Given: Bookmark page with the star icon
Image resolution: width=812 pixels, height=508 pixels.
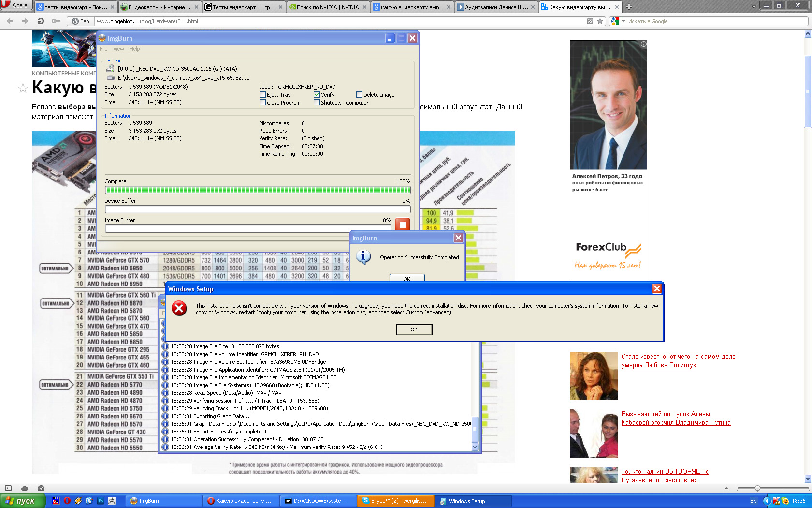Looking at the screenshot, I should click(x=600, y=21).
